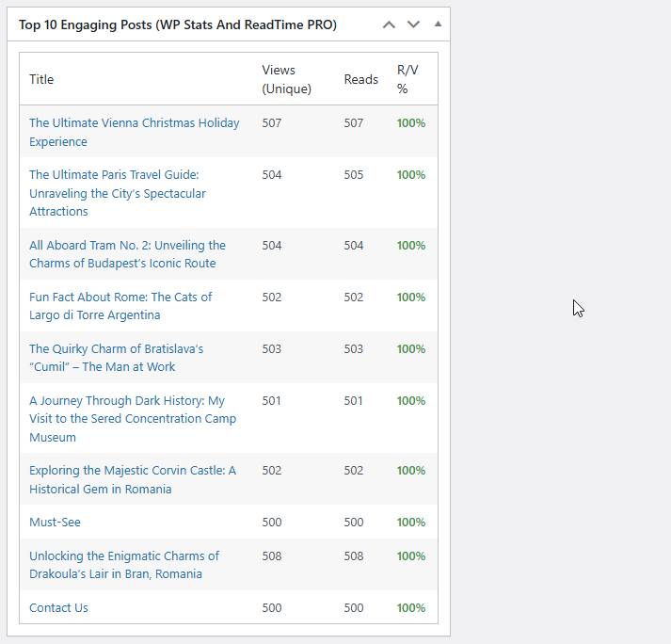Click the 505 reads value for Paris guide
This screenshot has width=671, height=644.
[354, 175]
